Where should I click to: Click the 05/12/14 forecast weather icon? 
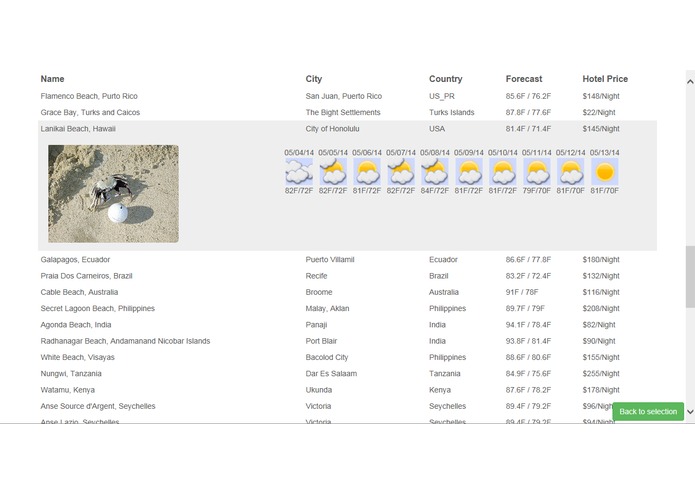570,172
